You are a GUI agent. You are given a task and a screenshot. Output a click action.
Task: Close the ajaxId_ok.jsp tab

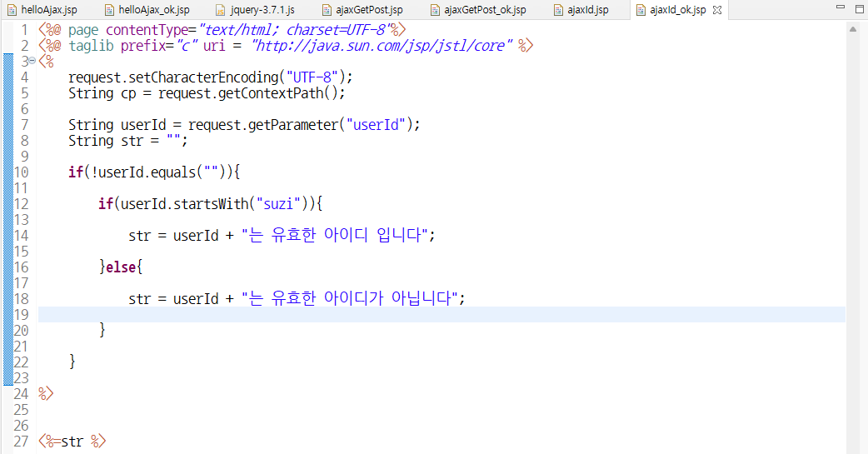717,10
